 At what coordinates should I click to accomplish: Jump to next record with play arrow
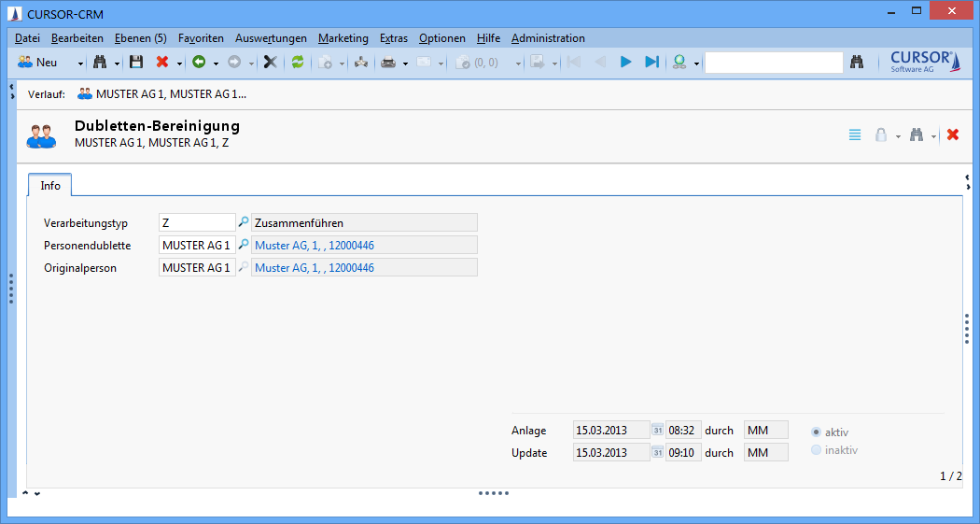(626, 63)
